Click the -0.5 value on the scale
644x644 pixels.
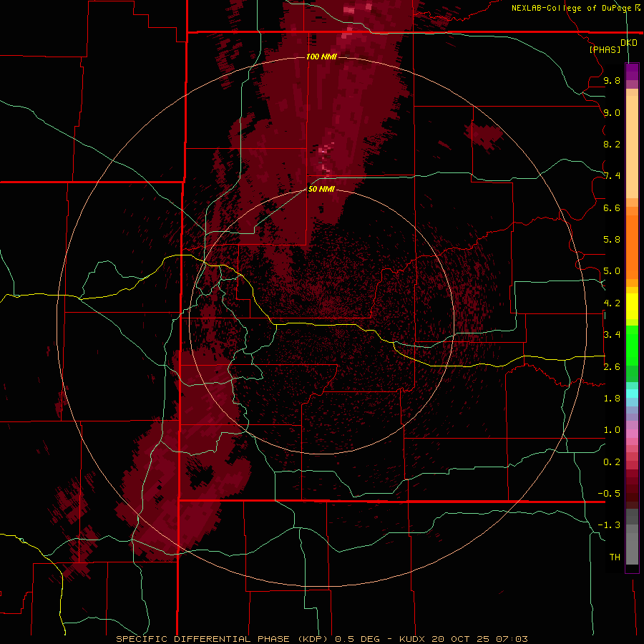[x=609, y=494]
